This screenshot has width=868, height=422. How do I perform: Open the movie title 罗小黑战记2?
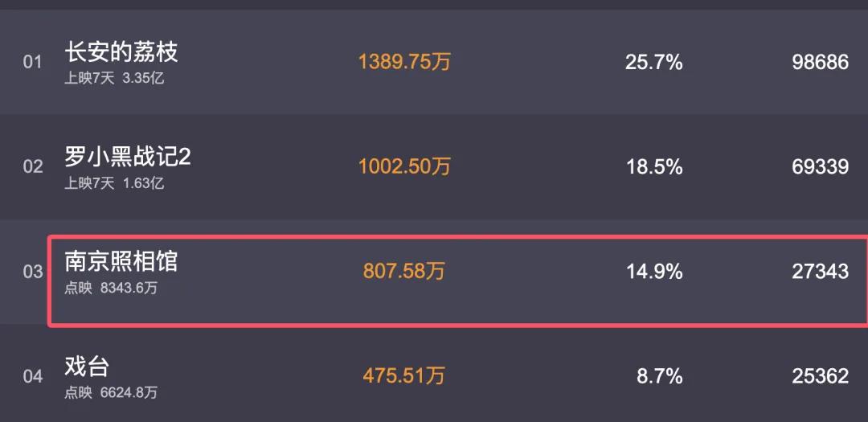coord(128,157)
